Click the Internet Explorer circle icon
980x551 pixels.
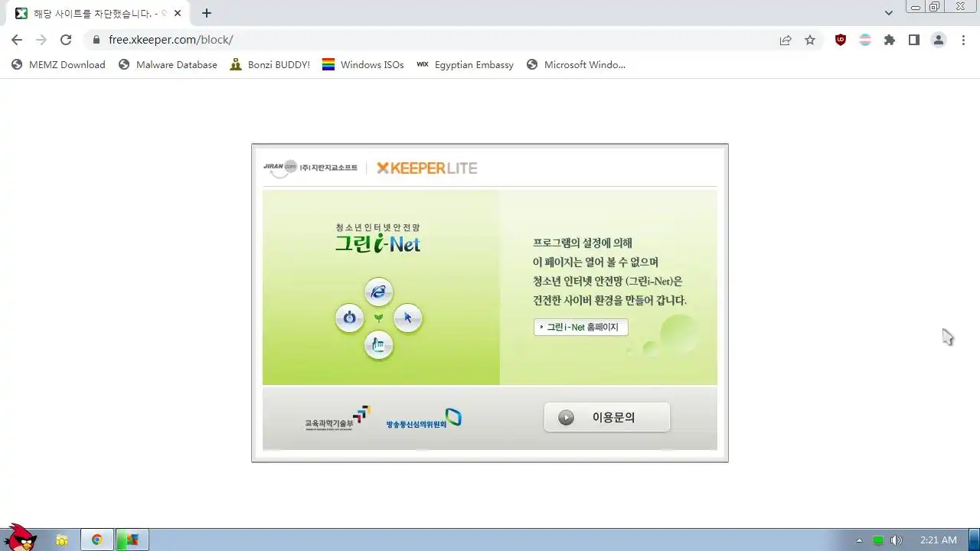tap(378, 292)
